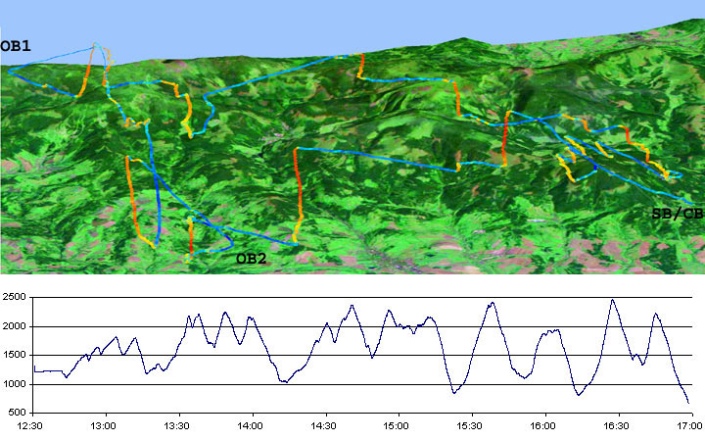Click the SB/CB label on the map
The width and height of the screenshot is (705, 441).
677,213
